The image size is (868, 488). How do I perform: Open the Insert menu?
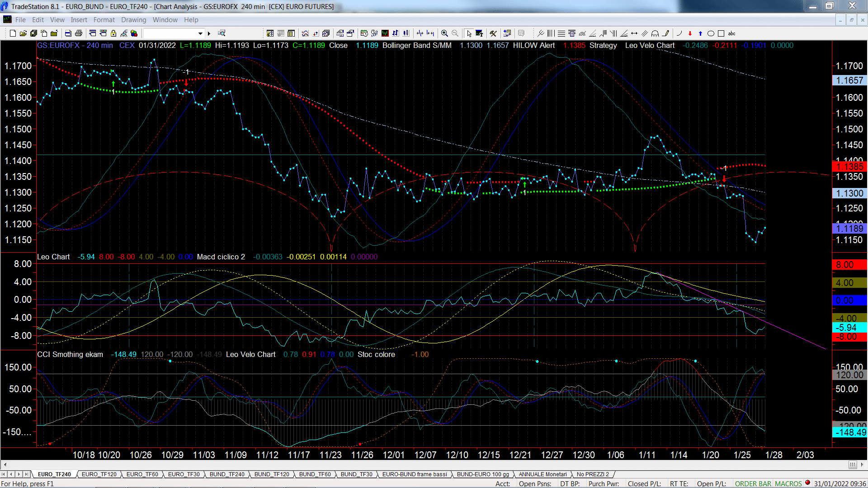click(x=79, y=20)
